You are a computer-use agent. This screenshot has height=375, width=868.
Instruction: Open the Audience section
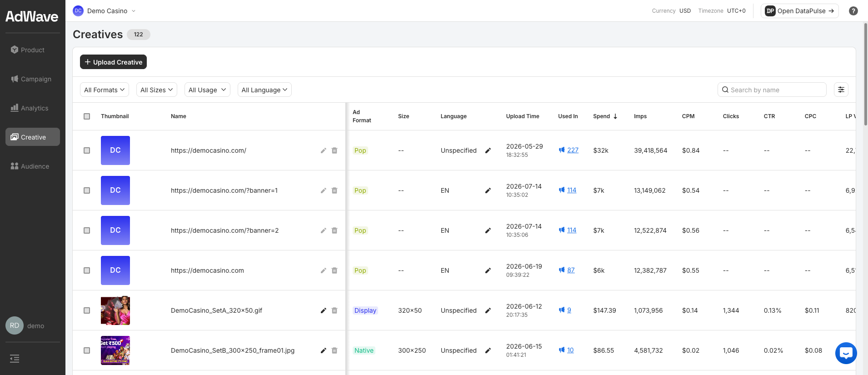[x=33, y=166]
